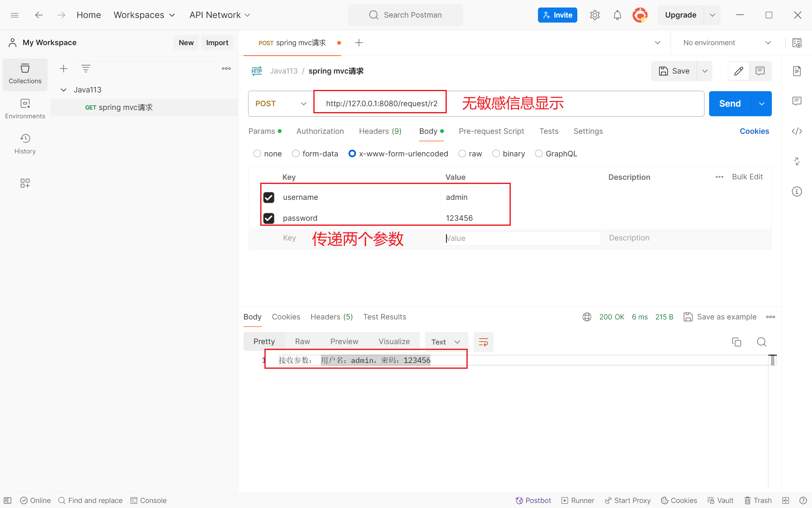Click the Cookies link
This screenshot has height=508, width=812.
pos(754,131)
